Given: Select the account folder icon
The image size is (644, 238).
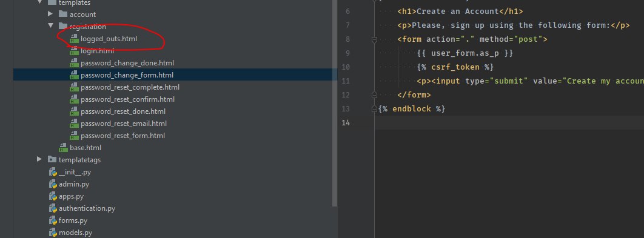Looking at the screenshot, I should (63, 15).
